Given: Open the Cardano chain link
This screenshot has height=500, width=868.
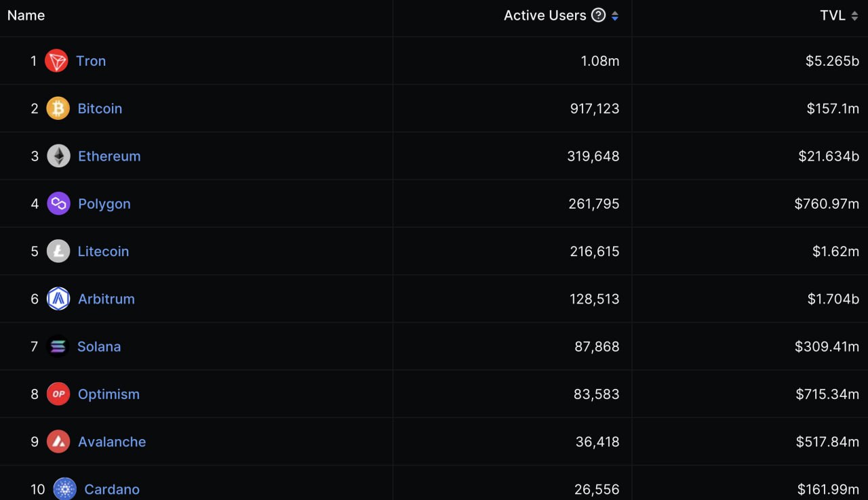Looking at the screenshot, I should coord(112,489).
